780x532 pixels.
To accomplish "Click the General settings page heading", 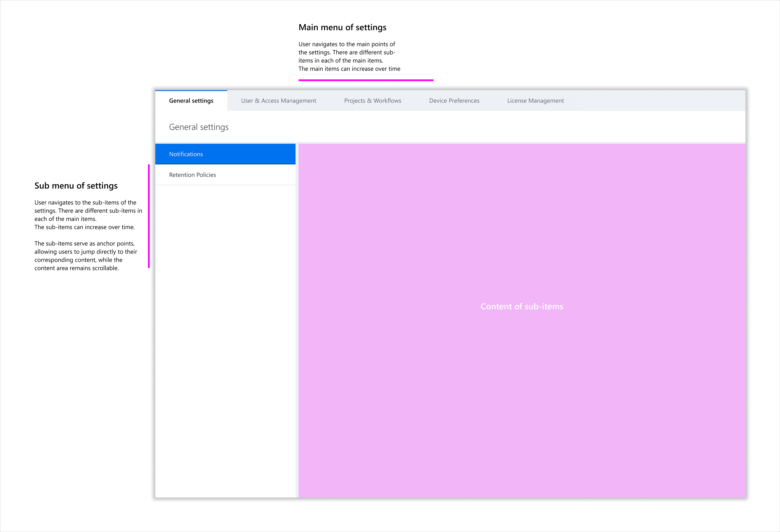I will click(x=199, y=127).
